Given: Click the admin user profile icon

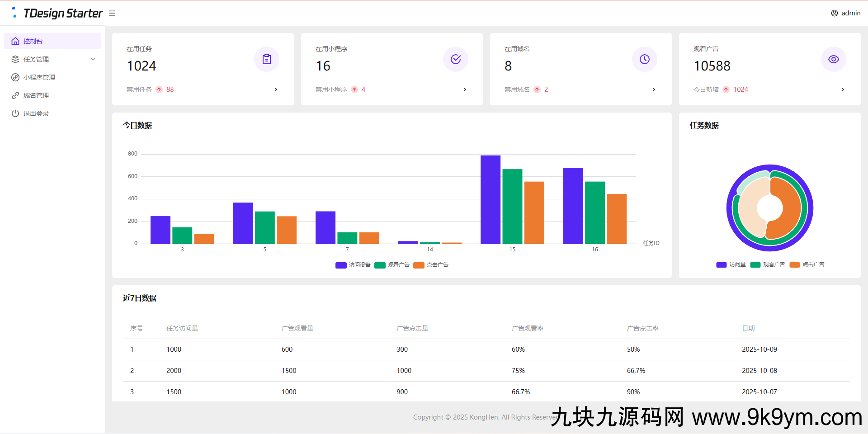Looking at the screenshot, I should tap(834, 13).
